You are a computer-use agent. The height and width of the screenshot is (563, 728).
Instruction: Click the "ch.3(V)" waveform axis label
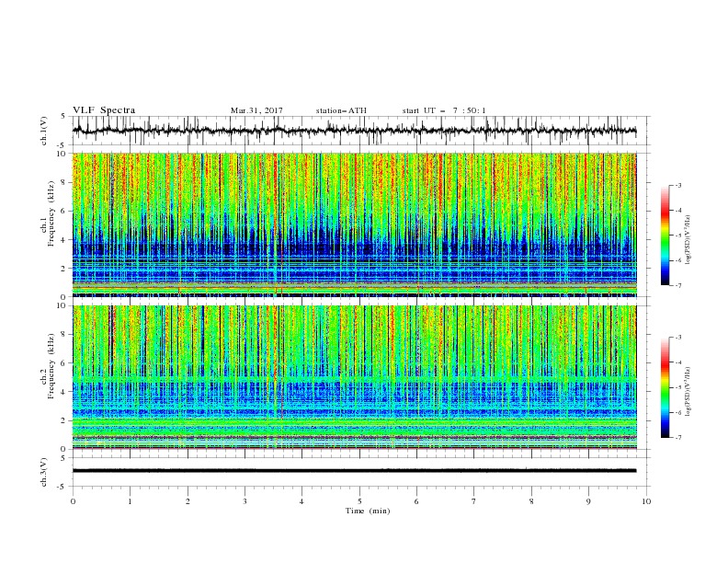[x=43, y=472]
